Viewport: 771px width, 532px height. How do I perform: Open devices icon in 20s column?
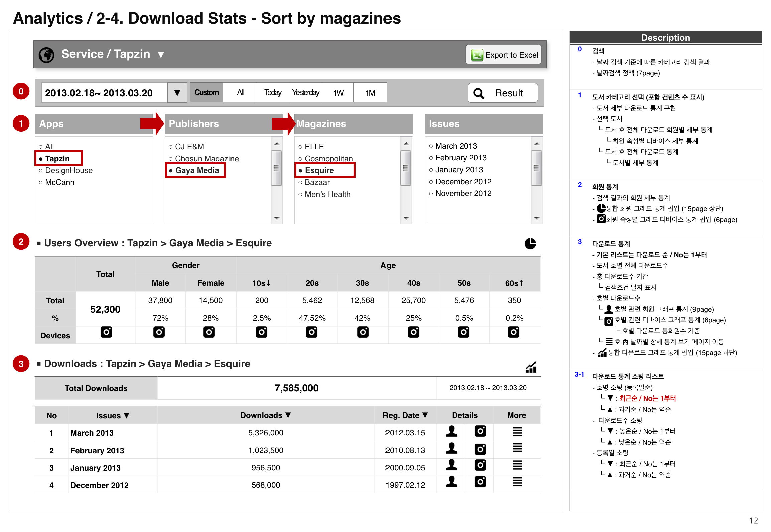click(x=312, y=332)
